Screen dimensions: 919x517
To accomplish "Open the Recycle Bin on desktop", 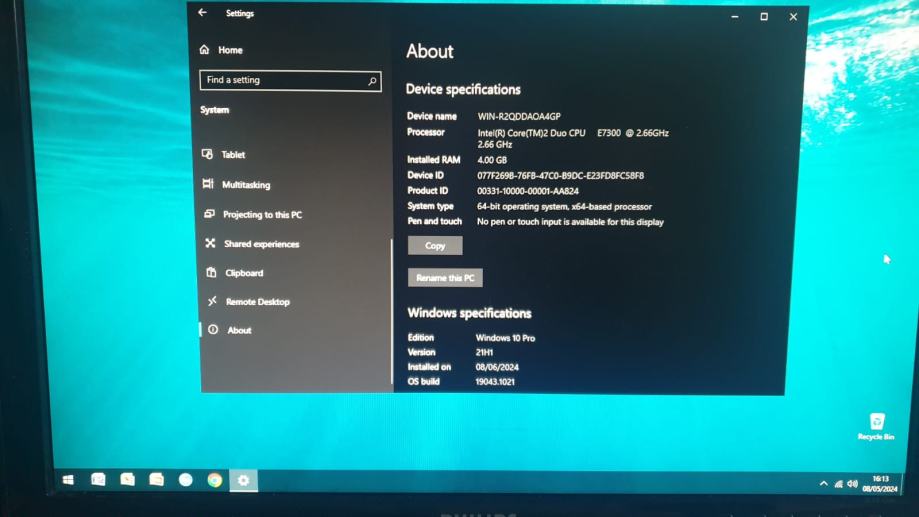I will 876,426.
